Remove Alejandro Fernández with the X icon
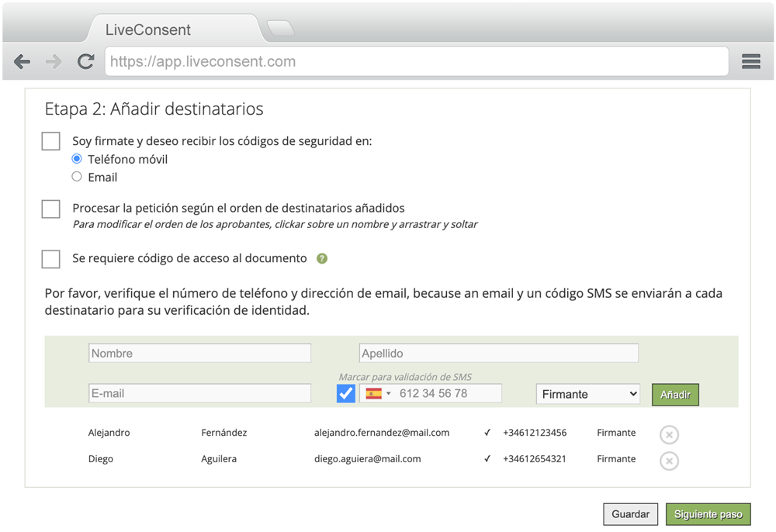This screenshot has height=532, width=776. click(669, 434)
